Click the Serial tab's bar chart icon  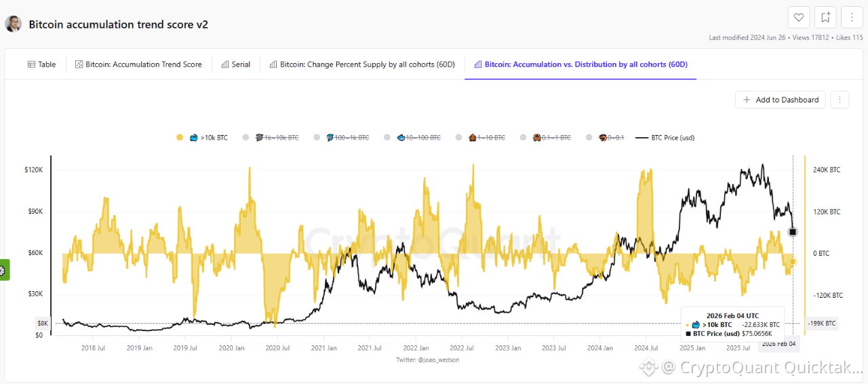click(225, 64)
